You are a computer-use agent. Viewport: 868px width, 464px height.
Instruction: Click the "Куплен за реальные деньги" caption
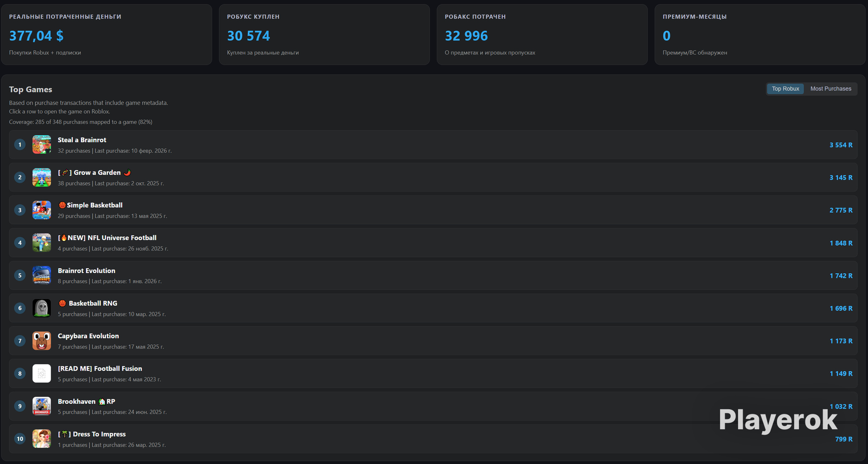coord(263,52)
